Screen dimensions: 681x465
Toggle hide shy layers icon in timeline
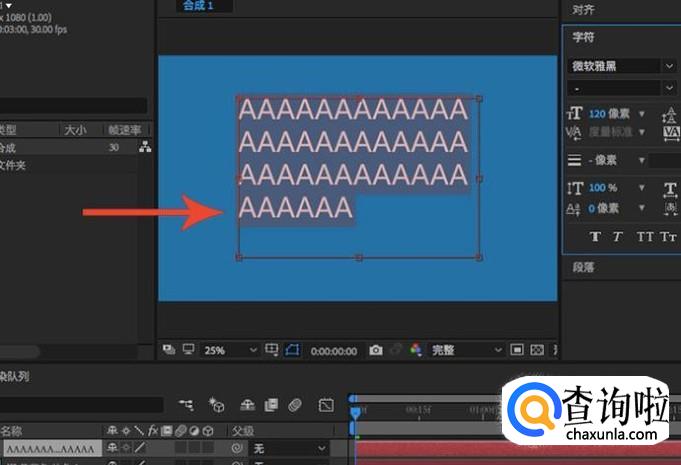[x=248, y=405]
